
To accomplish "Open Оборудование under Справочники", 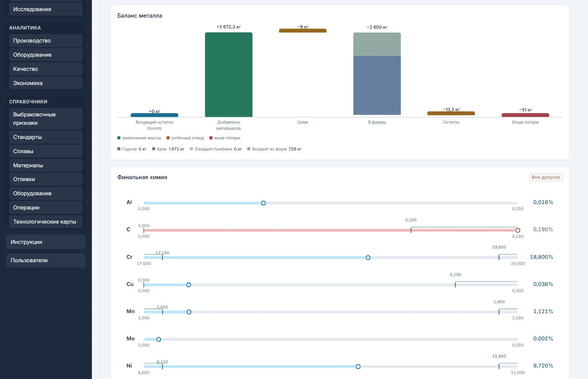I will tap(46, 193).
